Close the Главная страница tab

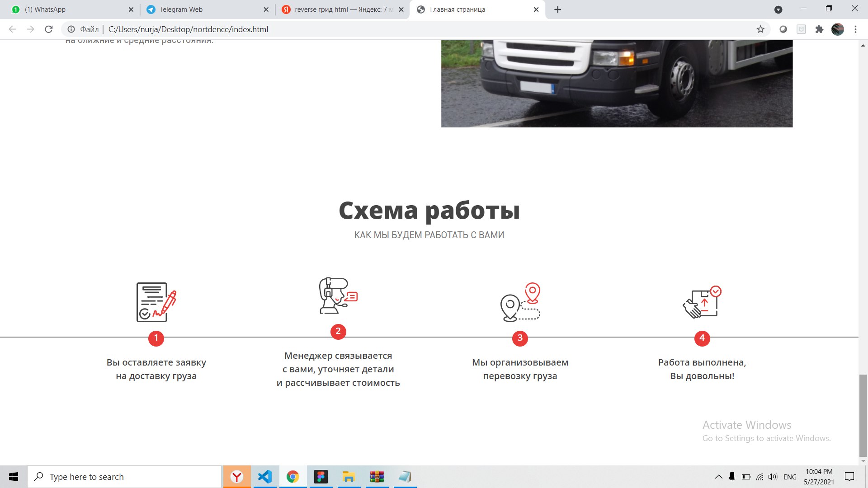[536, 9]
